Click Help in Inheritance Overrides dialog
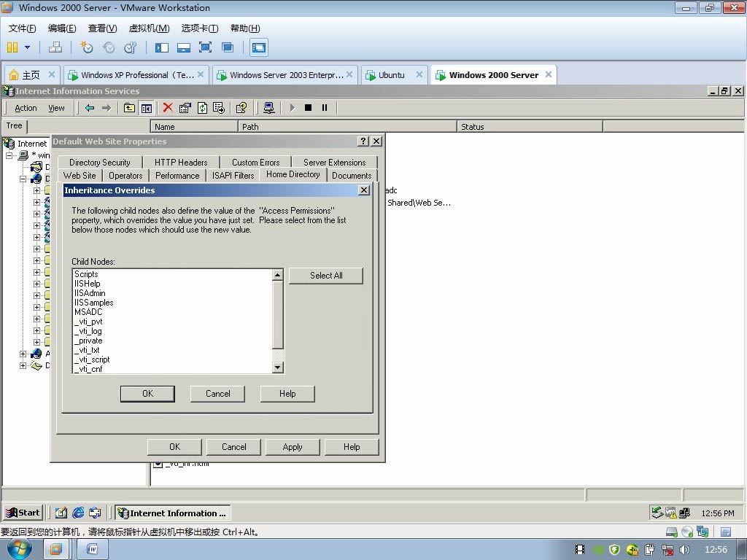The image size is (747, 560). 287,394
